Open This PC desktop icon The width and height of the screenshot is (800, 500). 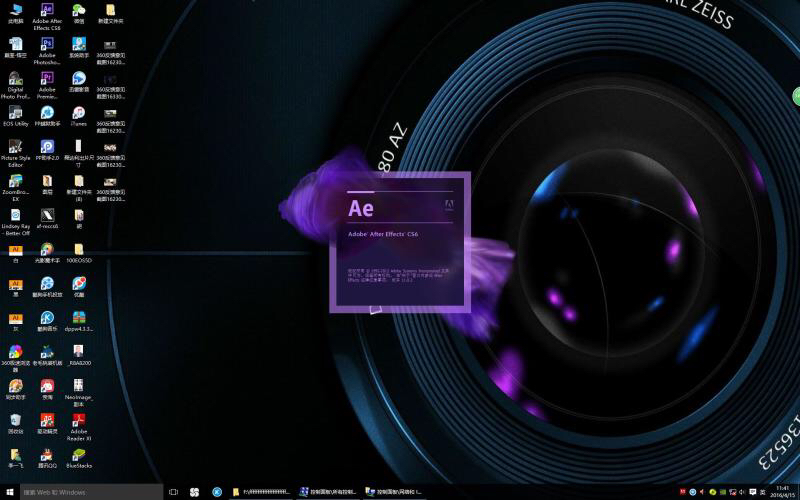tap(15, 13)
